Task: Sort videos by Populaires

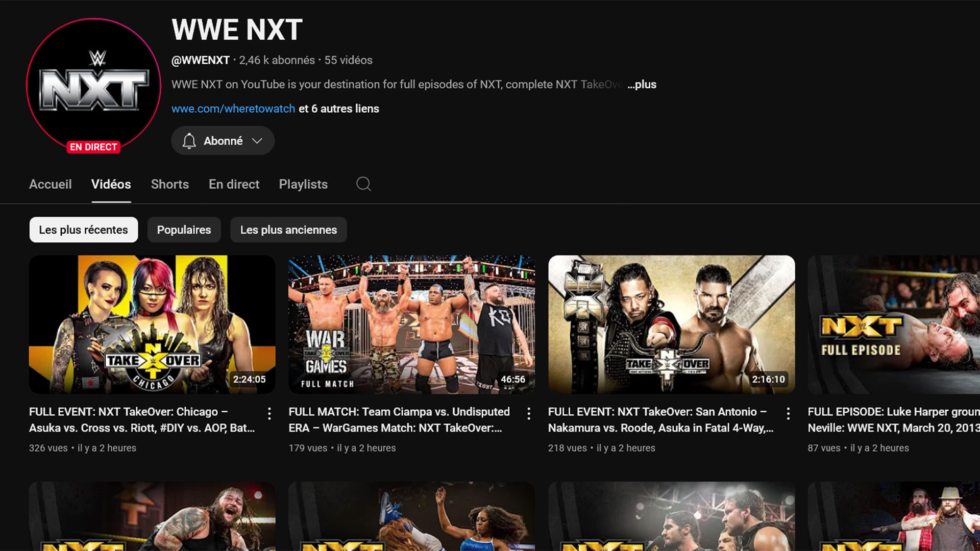Action: pyautogui.click(x=184, y=230)
